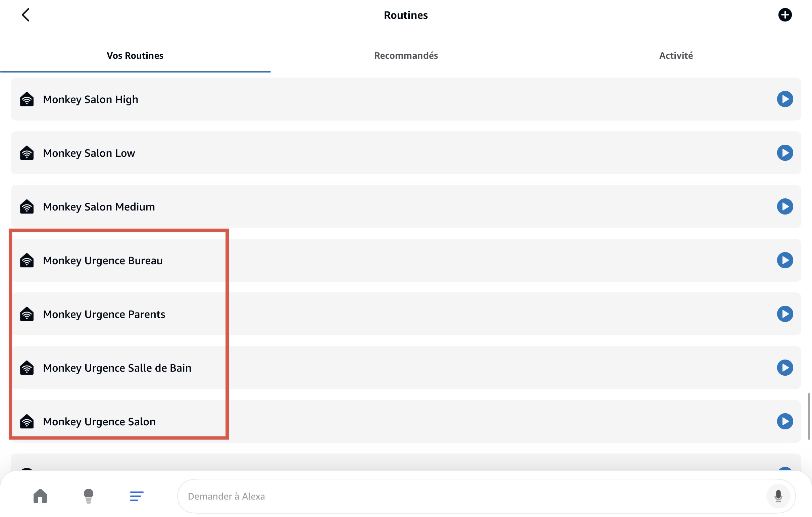This screenshot has height=517, width=812.
Task: Open the More menu lines icon
Action: 137,496
